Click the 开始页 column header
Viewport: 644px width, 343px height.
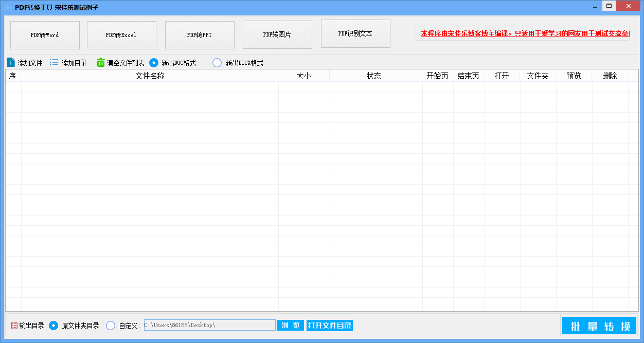[438, 76]
